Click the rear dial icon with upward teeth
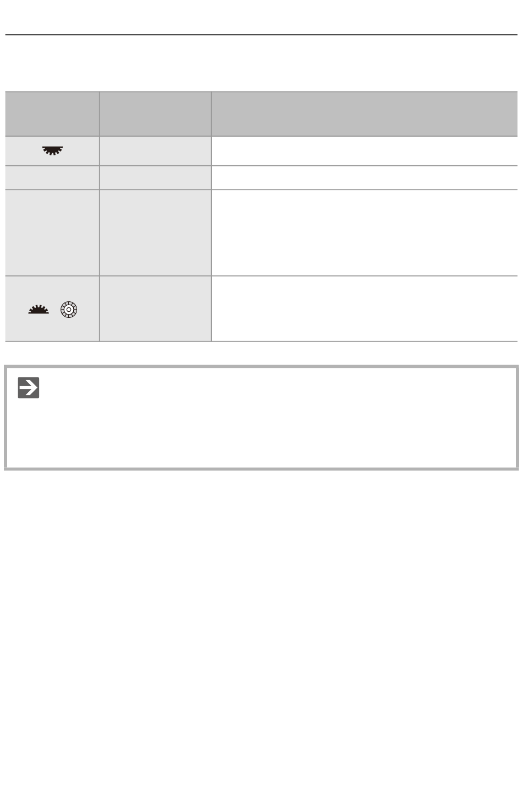Screen dimensions: 523x812 point(39,310)
